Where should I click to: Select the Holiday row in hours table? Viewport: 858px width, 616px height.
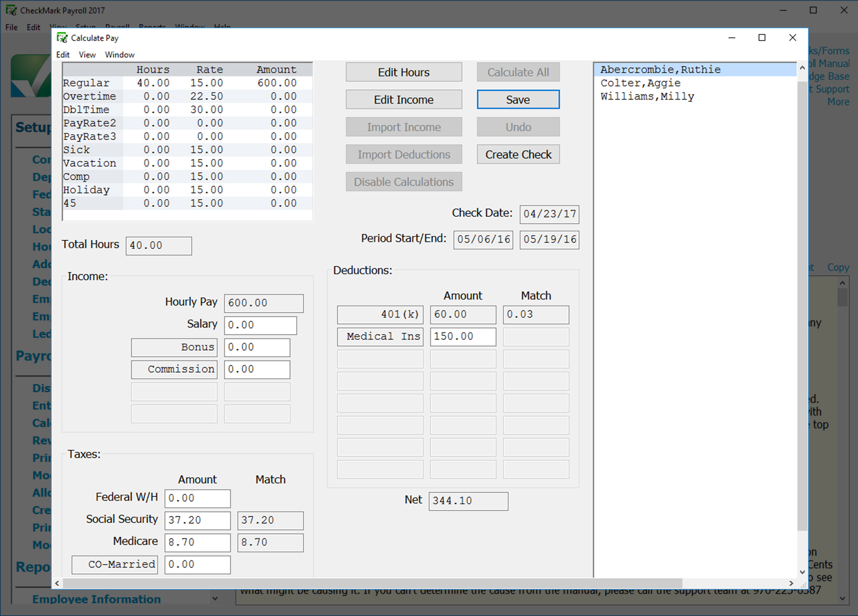pyautogui.click(x=187, y=190)
